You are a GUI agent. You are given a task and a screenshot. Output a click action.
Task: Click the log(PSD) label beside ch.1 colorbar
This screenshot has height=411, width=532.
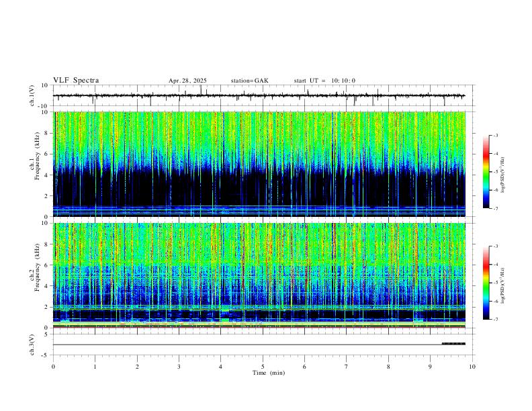coord(503,175)
